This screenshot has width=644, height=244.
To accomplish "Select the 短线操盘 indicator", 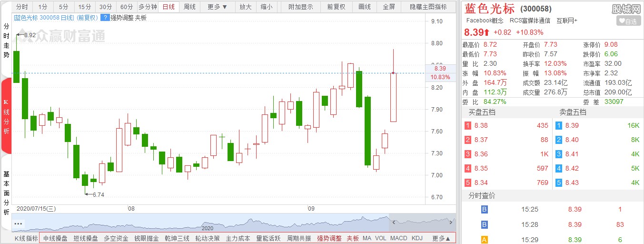I will pos(86,238).
